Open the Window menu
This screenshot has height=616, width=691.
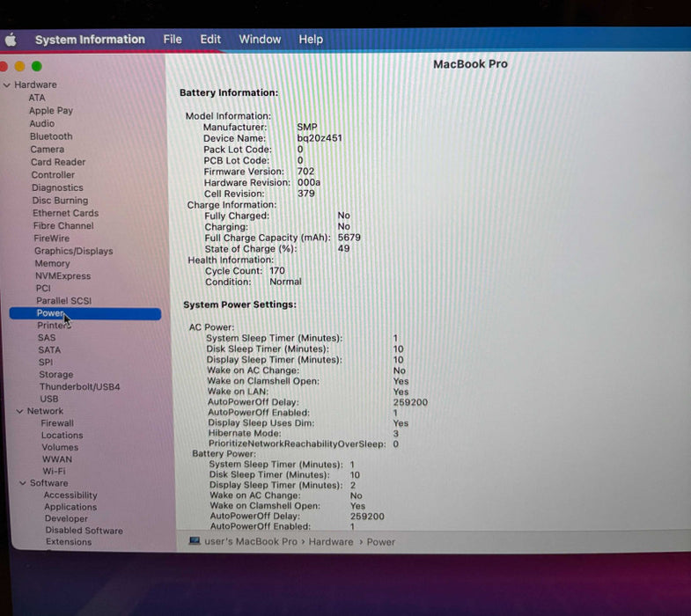(260, 40)
